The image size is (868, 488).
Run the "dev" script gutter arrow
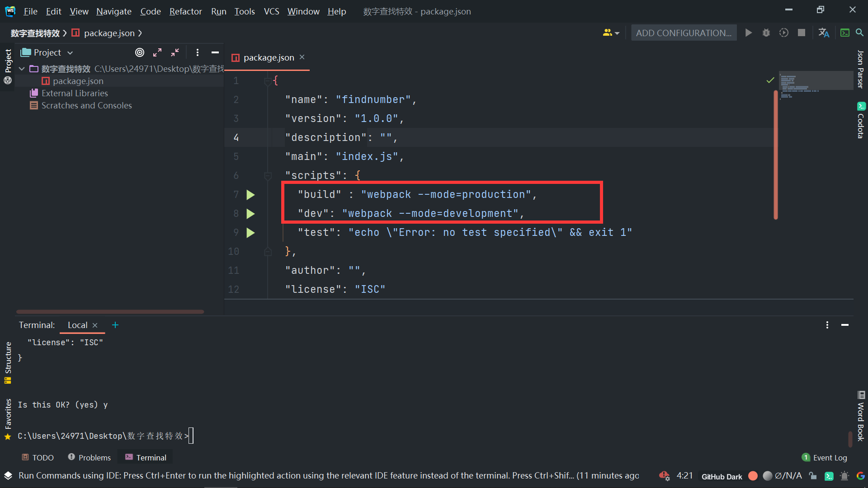coord(250,214)
